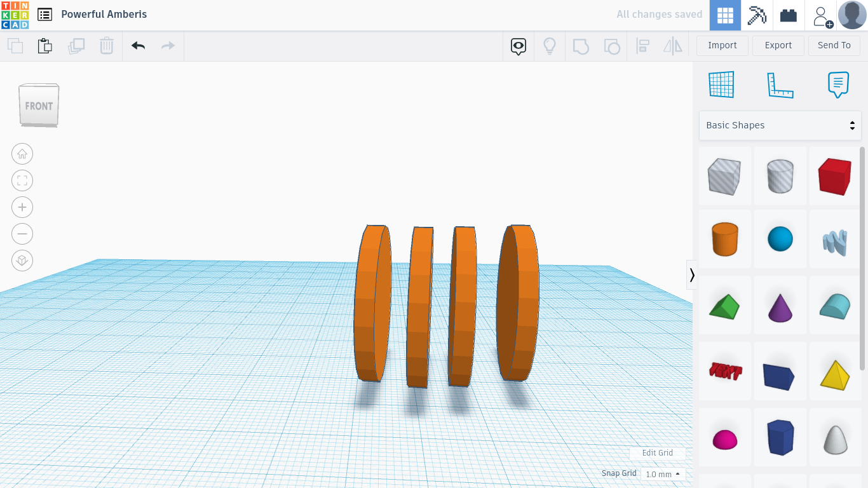Select the red Box shape

(835, 176)
